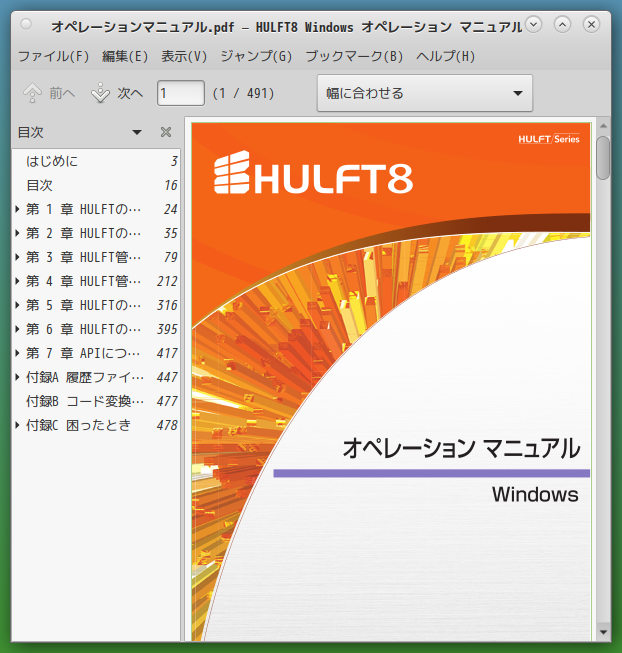Click the scrollbar up arrow
The height and width of the screenshot is (653, 622).
(x=603, y=125)
